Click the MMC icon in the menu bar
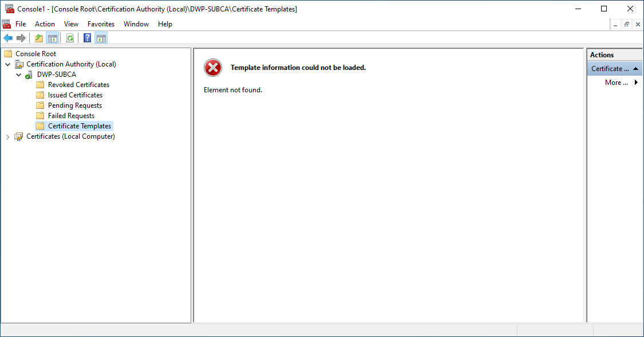The image size is (644, 337). 6,24
